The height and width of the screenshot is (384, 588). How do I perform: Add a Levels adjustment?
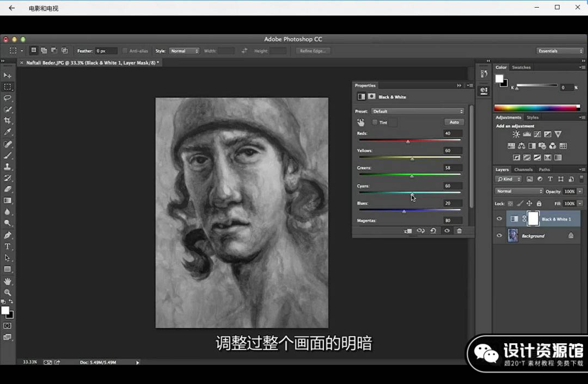click(x=527, y=134)
